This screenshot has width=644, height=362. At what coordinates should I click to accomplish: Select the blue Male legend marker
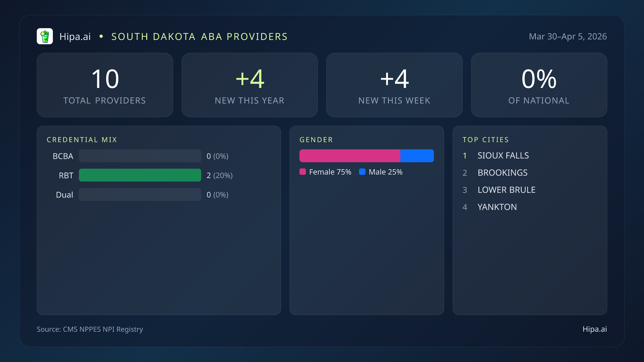click(x=362, y=172)
